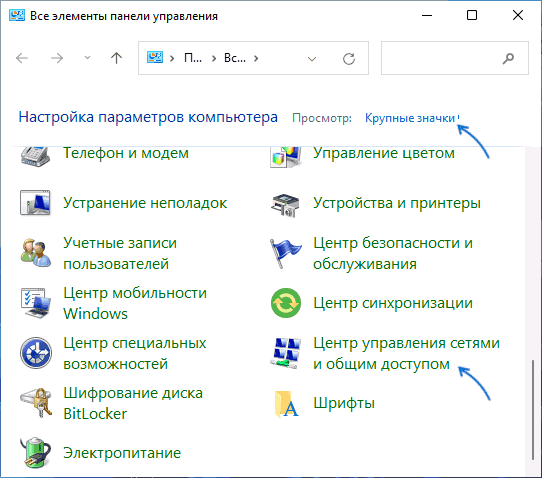Screen dimensions: 542x478
Task: Expand the chevron after 'П...' breadcrumb
Action: click(214, 58)
